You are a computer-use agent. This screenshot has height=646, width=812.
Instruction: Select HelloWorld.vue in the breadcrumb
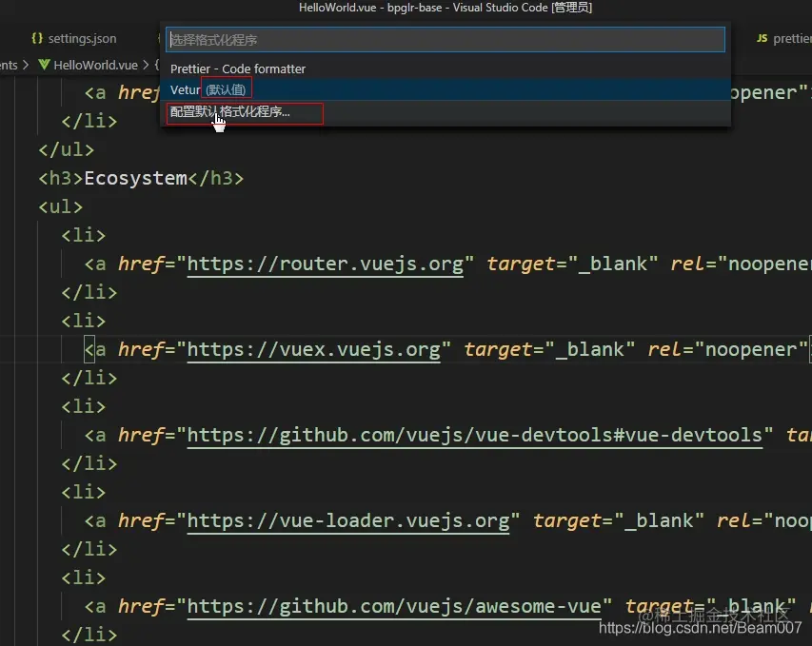click(x=96, y=65)
